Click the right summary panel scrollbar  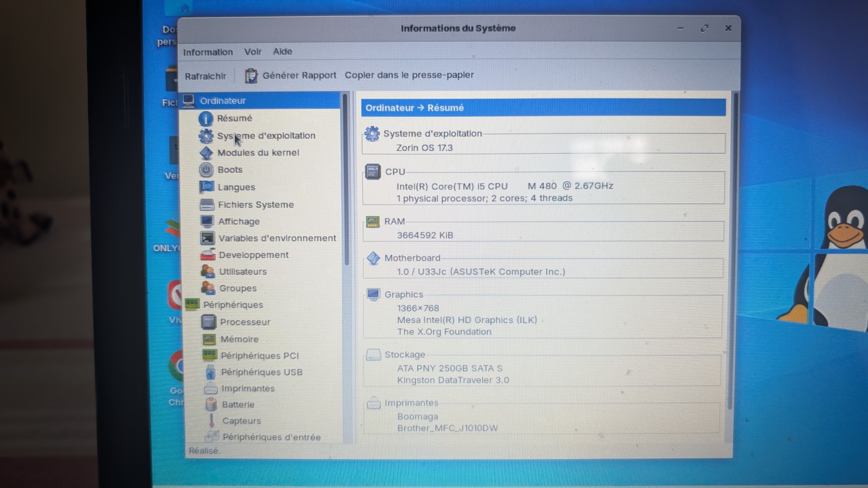(x=735, y=249)
